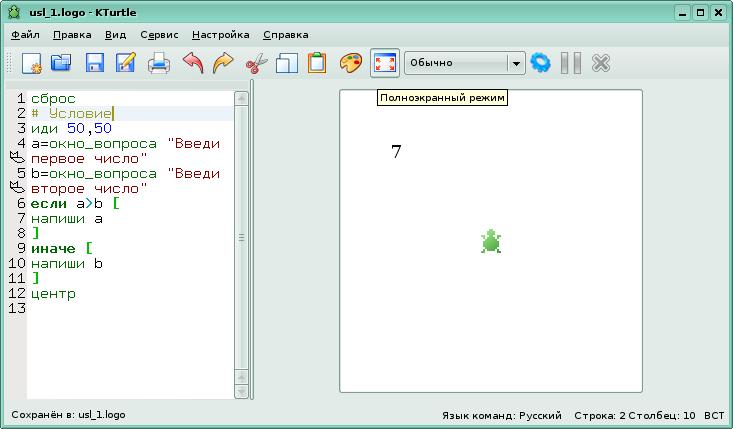
Task: Click the turtle on the canvas
Action: point(491,241)
